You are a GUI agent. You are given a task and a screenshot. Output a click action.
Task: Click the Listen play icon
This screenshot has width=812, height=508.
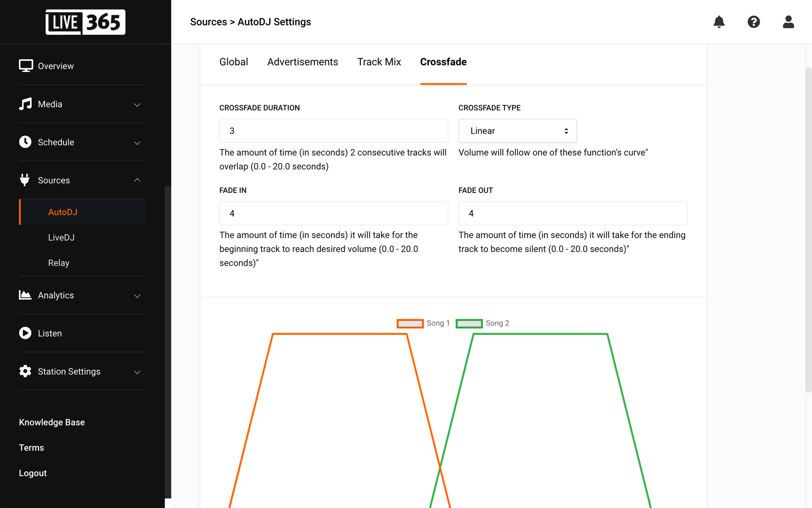pos(25,333)
